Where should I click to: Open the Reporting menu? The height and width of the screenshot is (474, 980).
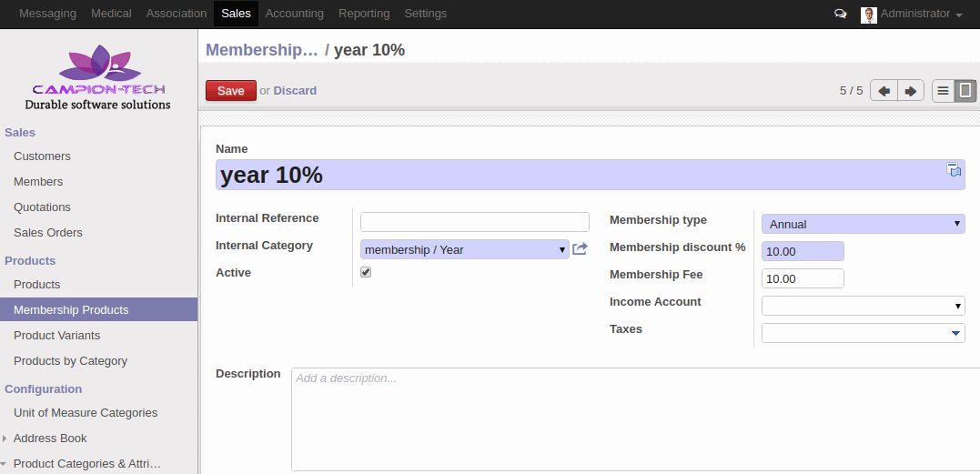pos(364,14)
